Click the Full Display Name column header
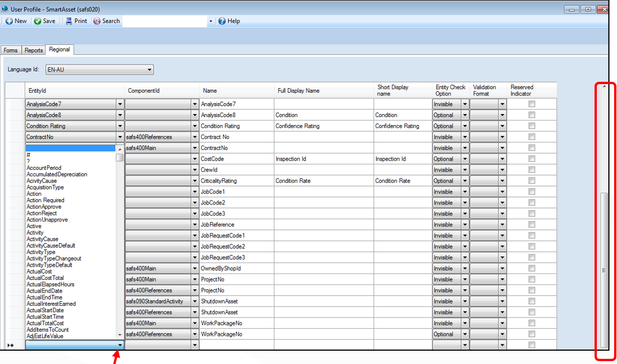Image resolution: width=617 pixels, height=364 pixels. (x=324, y=90)
